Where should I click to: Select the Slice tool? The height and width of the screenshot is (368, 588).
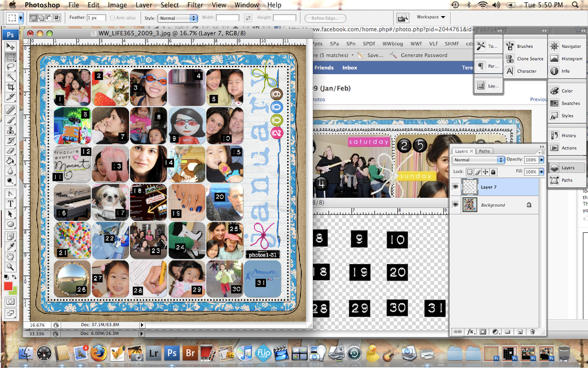coord(10,98)
